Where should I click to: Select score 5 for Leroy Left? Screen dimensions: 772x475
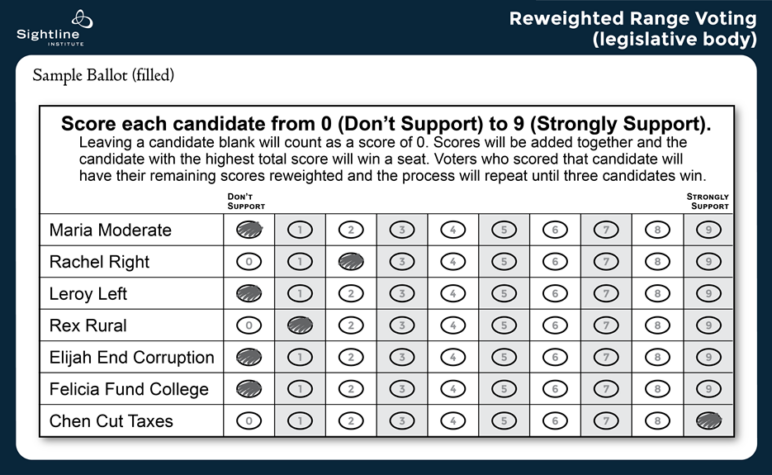click(505, 294)
